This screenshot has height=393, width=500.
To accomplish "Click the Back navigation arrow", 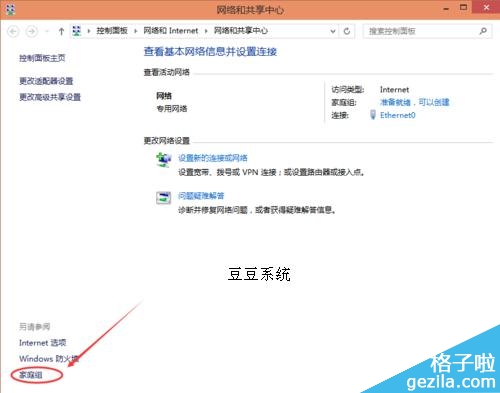I will (x=13, y=31).
